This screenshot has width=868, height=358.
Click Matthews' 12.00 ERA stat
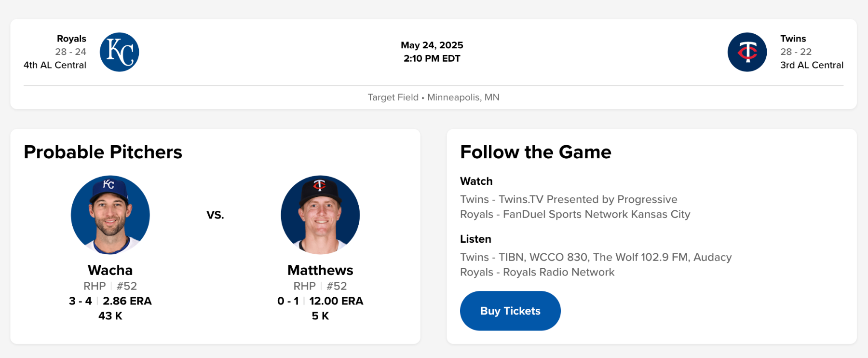[x=336, y=301]
